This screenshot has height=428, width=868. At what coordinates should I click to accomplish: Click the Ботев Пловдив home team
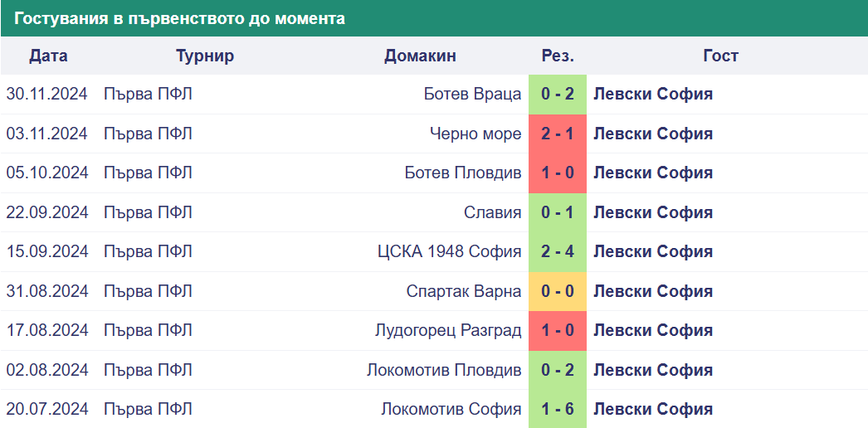pyautogui.click(x=463, y=173)
